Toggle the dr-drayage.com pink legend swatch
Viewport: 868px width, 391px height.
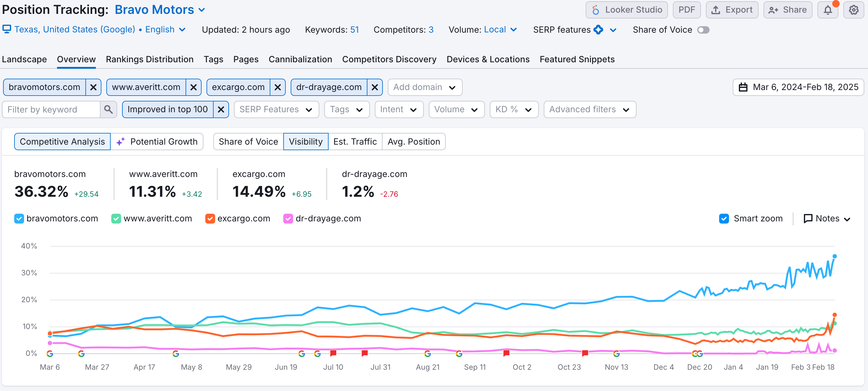point(288,218)
